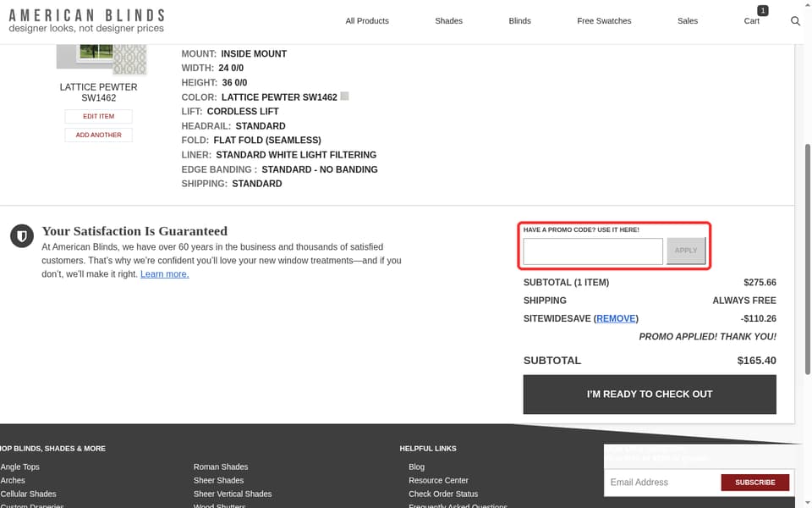Click the Lattice Pewter color swatch square
This screenshot has width=812, height=508.
344,97
